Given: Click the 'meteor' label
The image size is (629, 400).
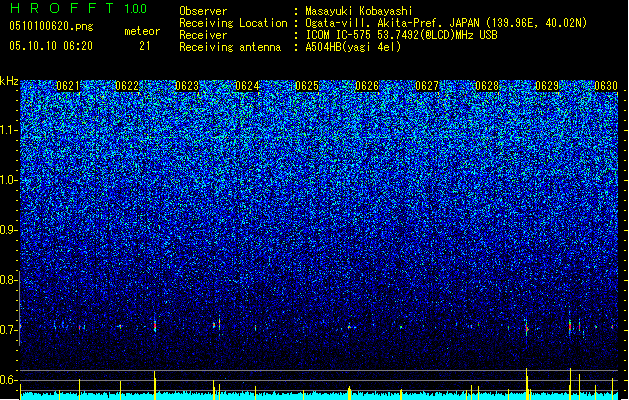Looking at the screenshot, I should (x=142, y=31).
